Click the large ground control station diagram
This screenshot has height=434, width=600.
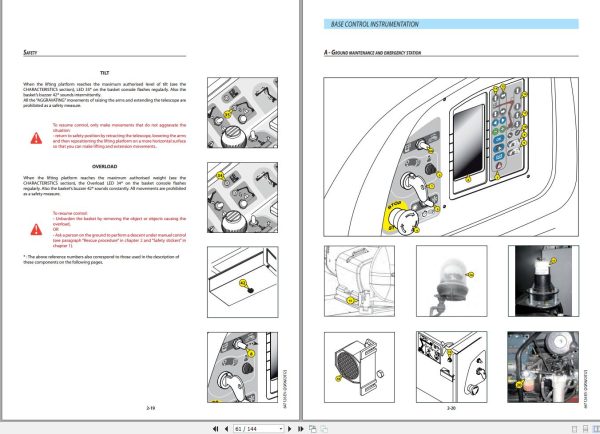click(x=451, y=157)
